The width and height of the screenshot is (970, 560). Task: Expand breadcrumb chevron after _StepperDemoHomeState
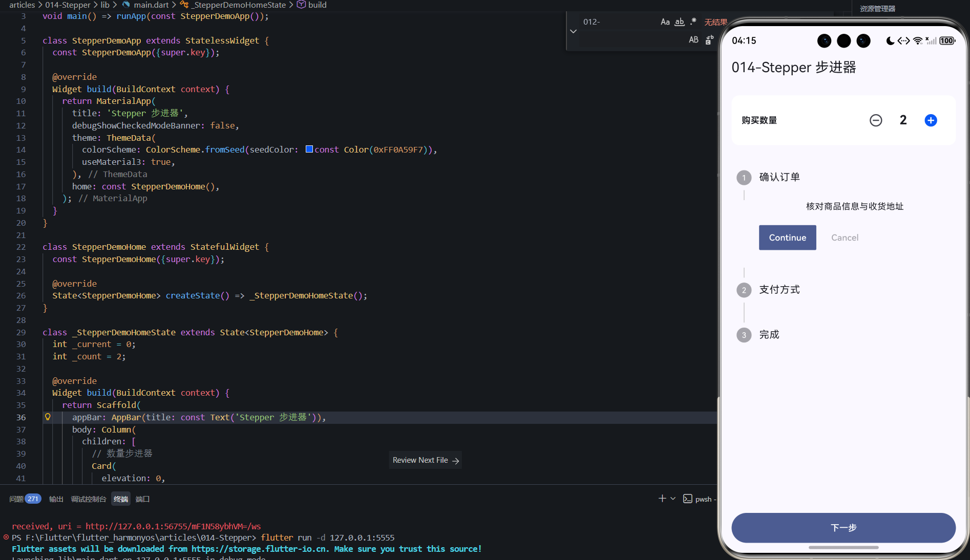tap(291, 5)
